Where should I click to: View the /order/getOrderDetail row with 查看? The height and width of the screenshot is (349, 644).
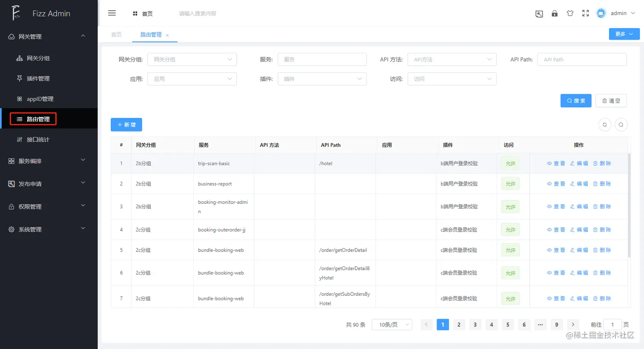tap(556, 250)
